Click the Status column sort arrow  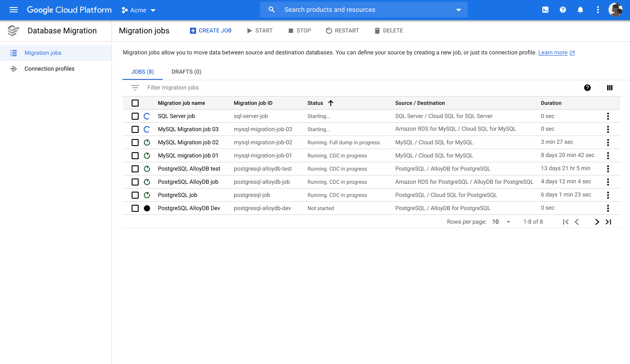coord(331,103)
